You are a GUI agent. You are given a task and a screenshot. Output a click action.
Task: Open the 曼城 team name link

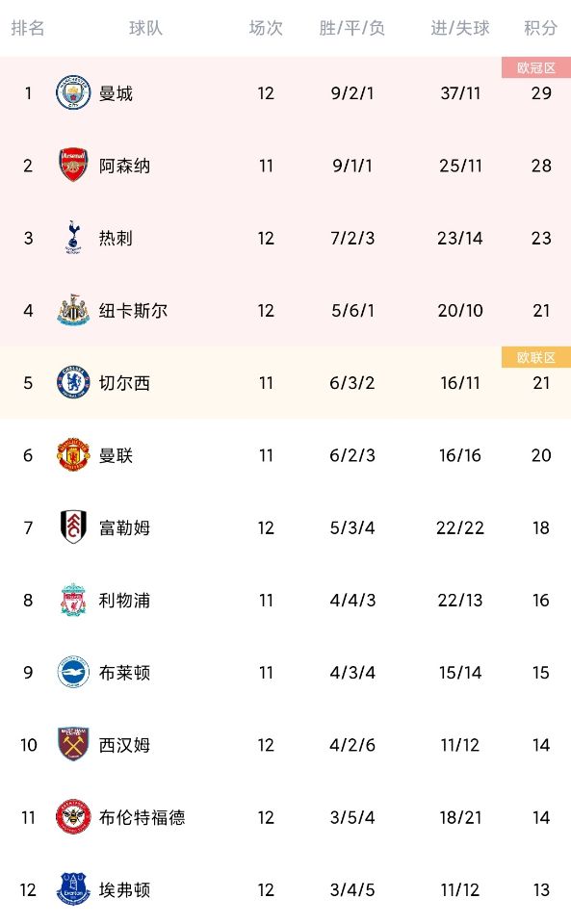pyautogui.click(x=116, y=93)
